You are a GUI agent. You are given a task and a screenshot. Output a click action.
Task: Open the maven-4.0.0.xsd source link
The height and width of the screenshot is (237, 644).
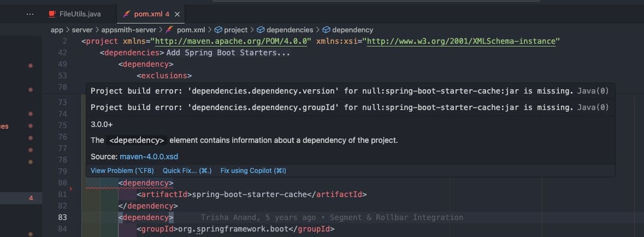(x=149, y=157)
